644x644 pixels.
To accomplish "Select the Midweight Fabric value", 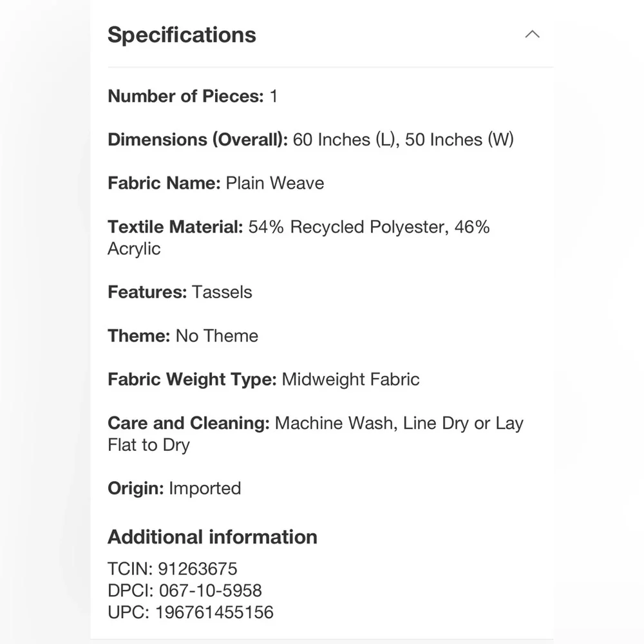I will click(351, 379).
